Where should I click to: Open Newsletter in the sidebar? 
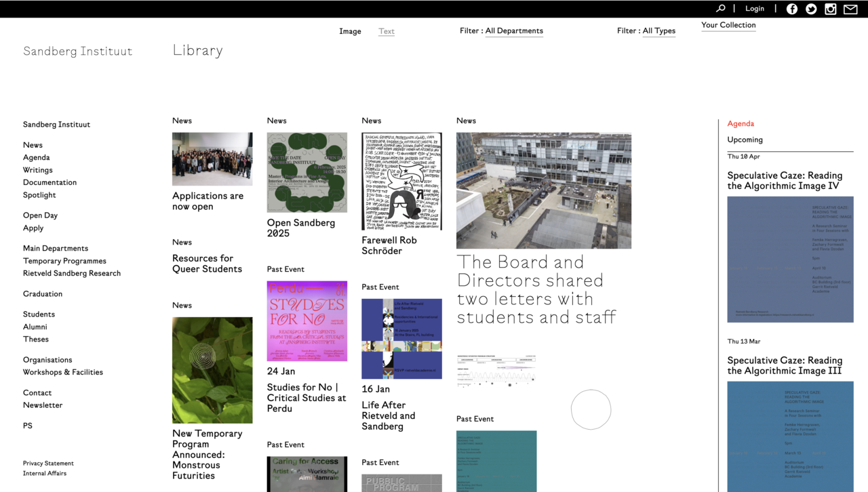tap(43, 405)
